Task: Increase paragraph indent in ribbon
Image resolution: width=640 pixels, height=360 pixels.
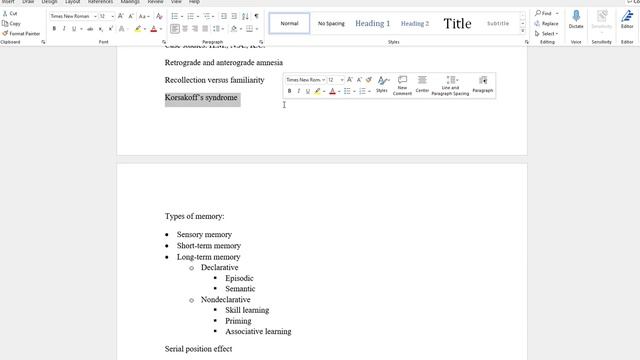Action: click(234, 16)
